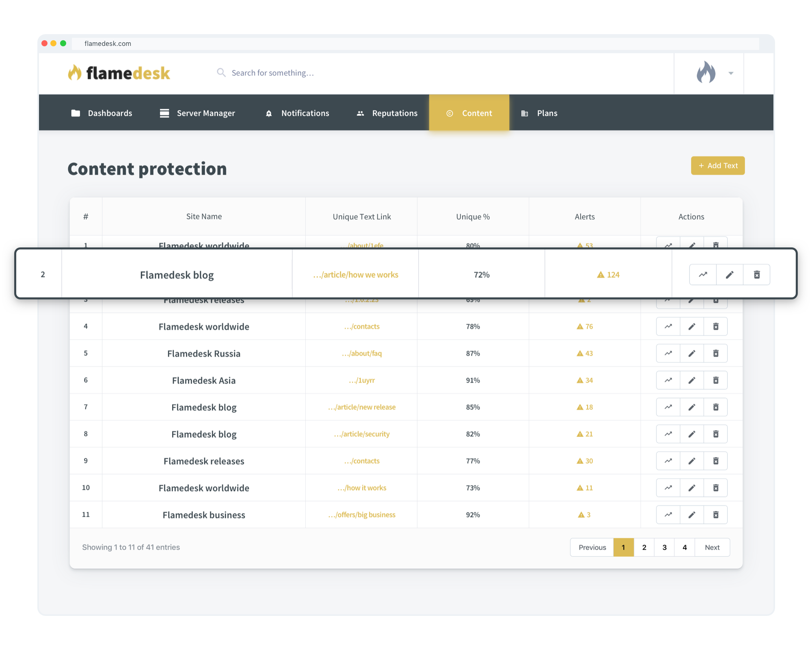Edit row 9 Flamedesk releases
This screenshot has height=650, width=812.
pyautogui.click(x=692, y=461)
